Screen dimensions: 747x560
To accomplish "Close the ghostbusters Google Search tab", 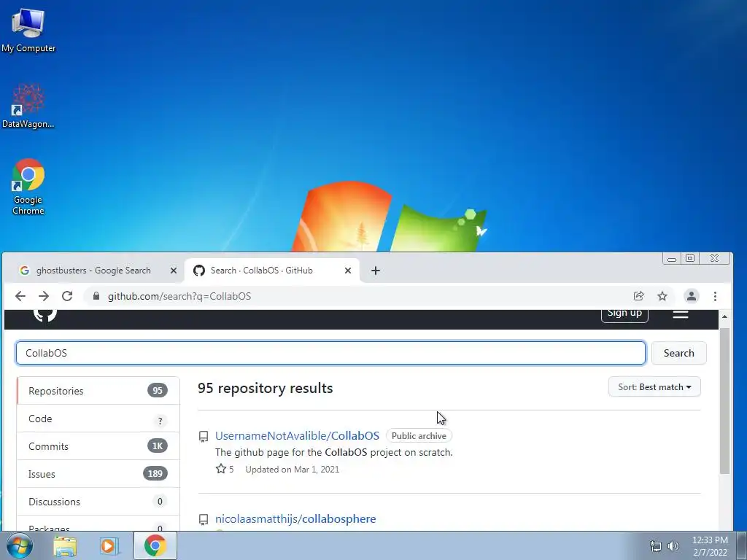I will click(174, 271).
